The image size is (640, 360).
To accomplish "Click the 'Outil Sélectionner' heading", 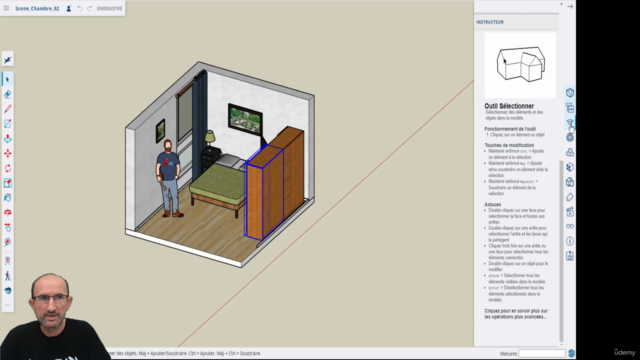I will (x=509, y=106).
